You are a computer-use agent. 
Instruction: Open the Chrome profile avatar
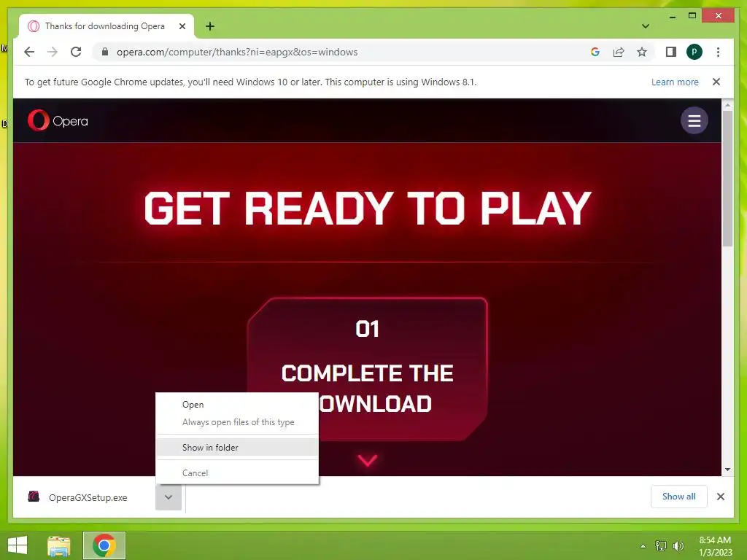[694, 52]
